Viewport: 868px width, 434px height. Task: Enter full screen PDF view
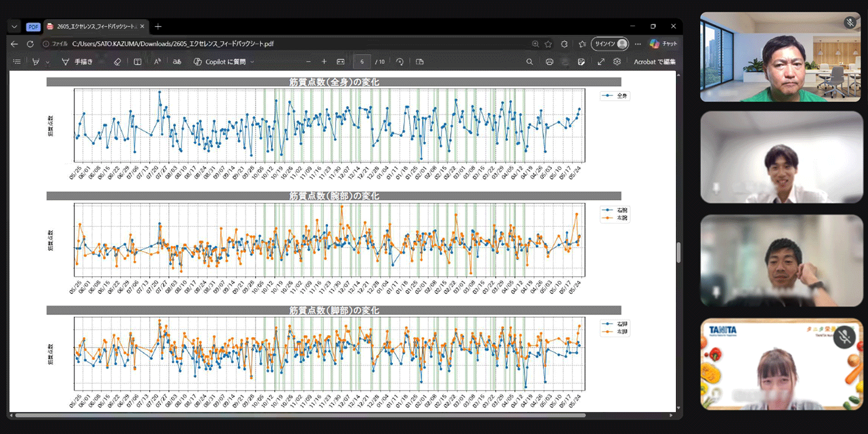[x=601, y=61]
